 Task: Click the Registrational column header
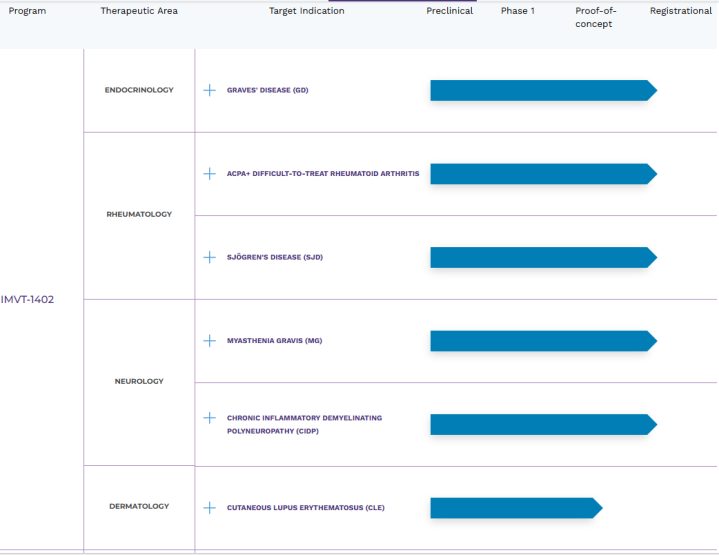point(681,11)
